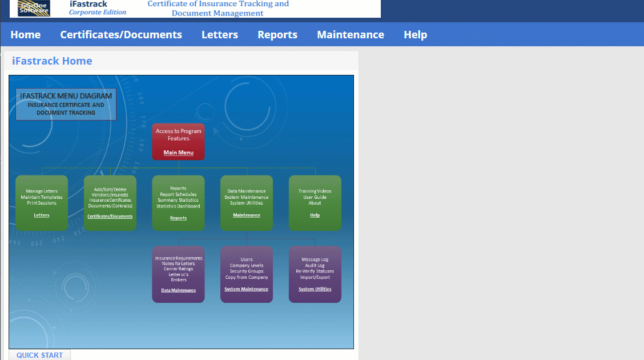Click the Data Maintenance link in purple box

[178, 290]
